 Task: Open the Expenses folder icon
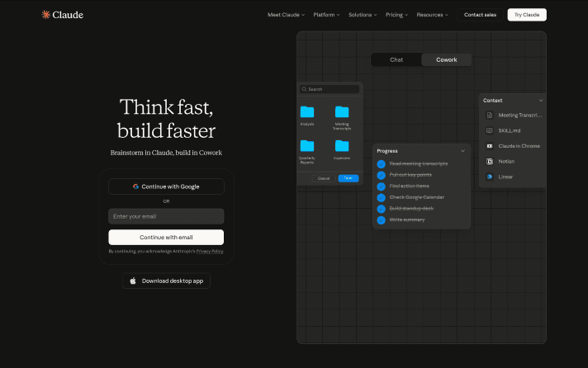[x=342, y=146]
